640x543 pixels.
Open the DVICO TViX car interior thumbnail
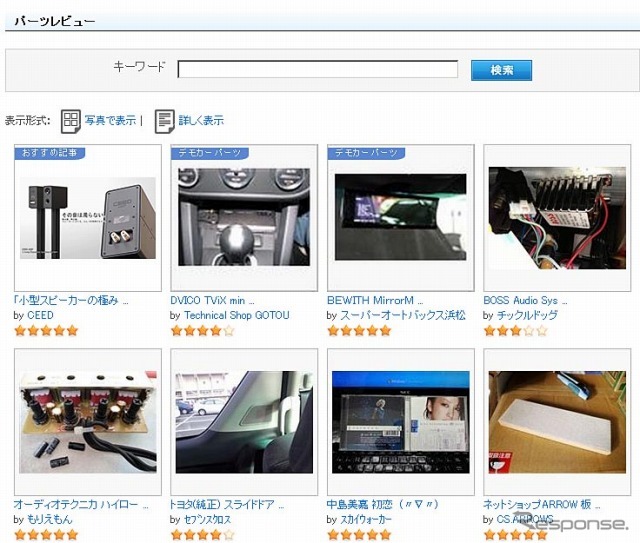coord(244,218)
